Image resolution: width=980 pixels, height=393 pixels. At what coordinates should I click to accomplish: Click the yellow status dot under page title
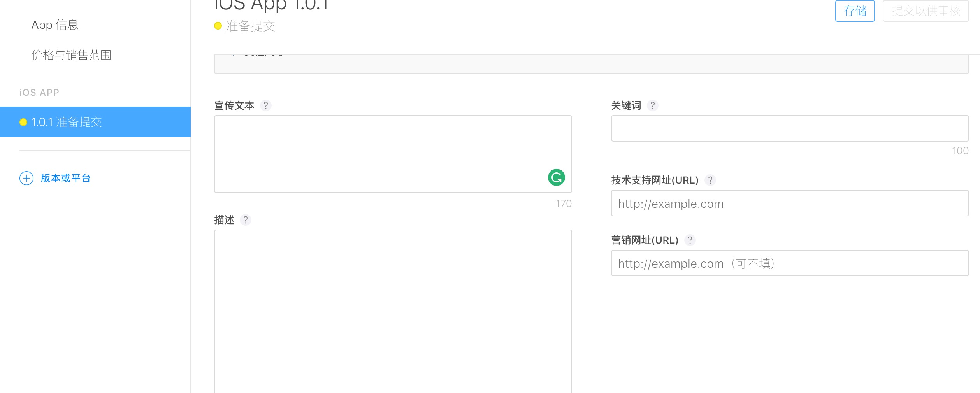click(218, 26)
